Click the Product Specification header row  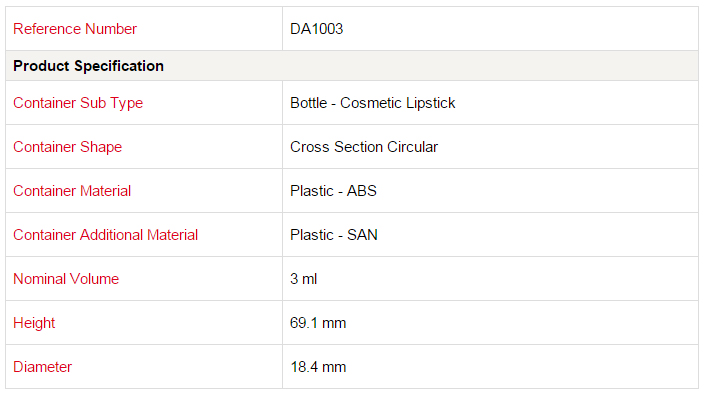(x=352, y=66)
